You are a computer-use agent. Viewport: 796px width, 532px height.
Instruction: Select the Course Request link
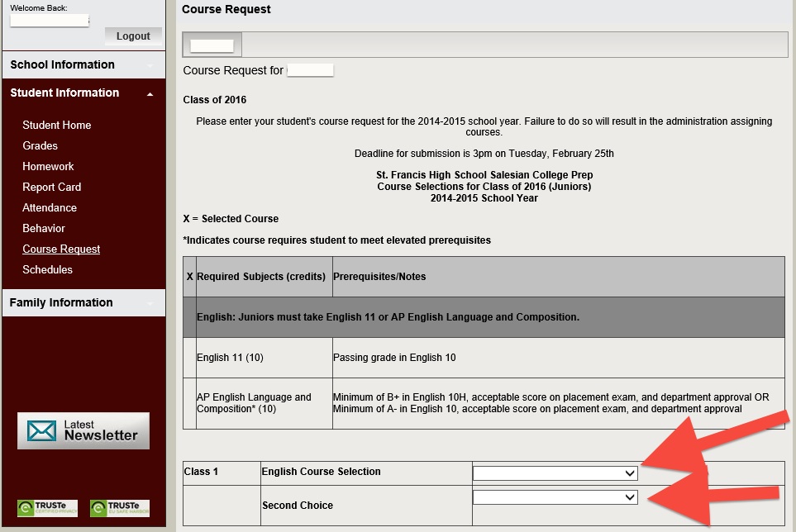[x=61, y=249]
